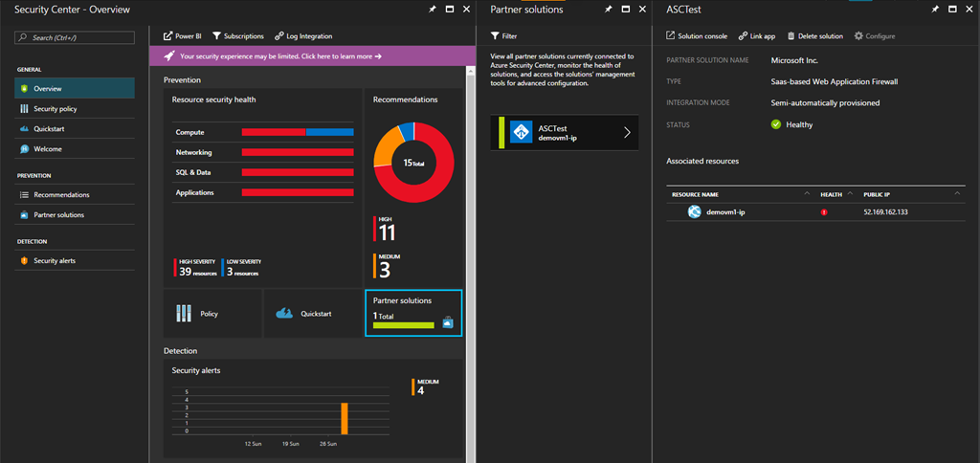Click the Configure gear option

pyautogui.click(x=875, y=36)
